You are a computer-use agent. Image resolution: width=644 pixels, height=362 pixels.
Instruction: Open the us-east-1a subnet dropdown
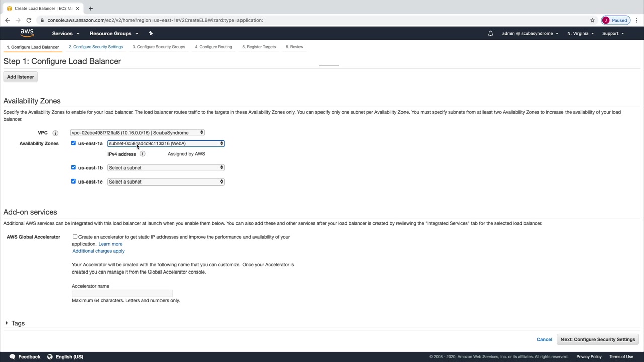coord(166,144)
